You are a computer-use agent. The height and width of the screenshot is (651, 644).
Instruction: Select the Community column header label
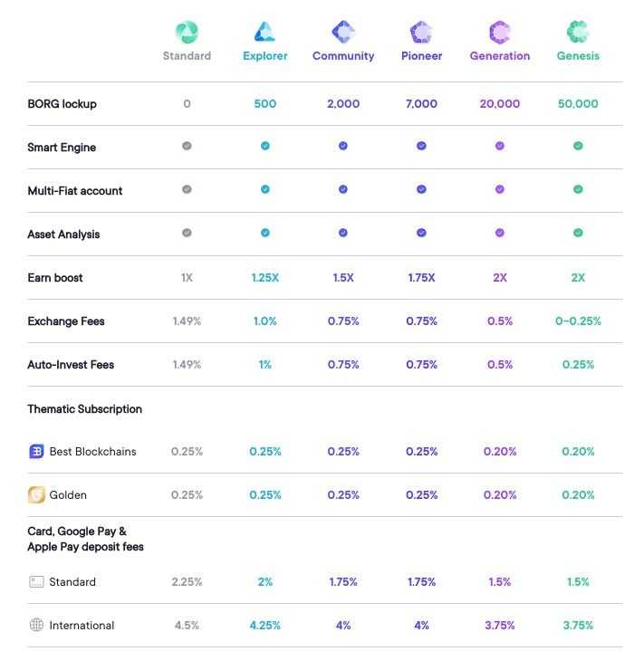click(x=343, y=56)
